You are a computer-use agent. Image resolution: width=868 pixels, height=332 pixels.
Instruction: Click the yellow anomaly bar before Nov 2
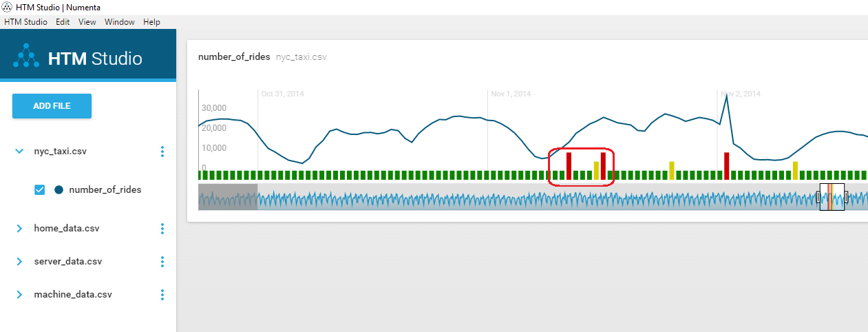671,171
